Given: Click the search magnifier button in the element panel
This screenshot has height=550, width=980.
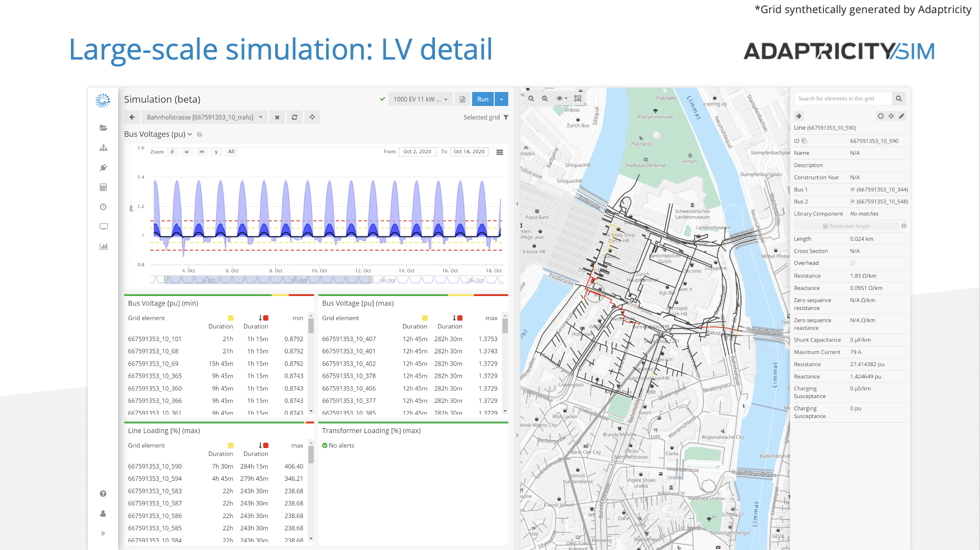Looking at the screenshot, I should [x=899, y=99].
